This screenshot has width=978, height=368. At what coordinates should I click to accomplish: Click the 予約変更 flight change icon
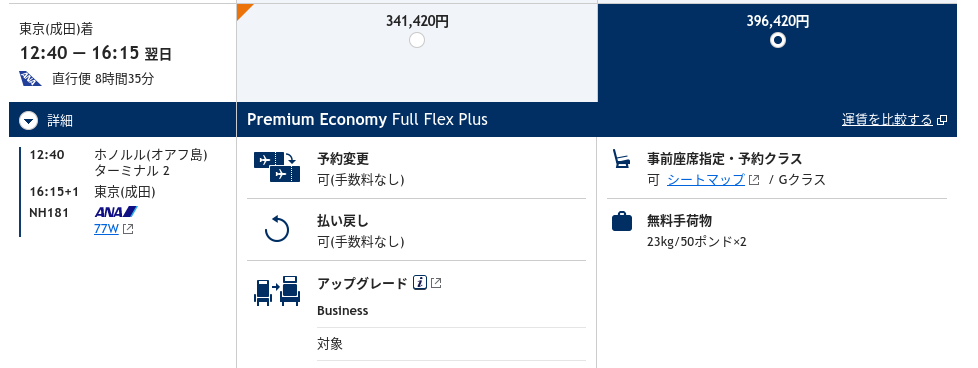pos(277,167)
